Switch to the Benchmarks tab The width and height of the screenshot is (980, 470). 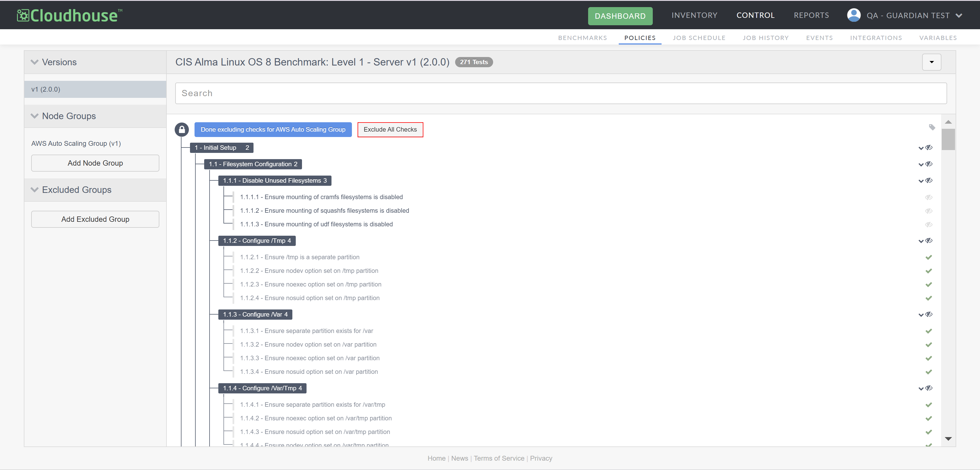tap(582, 38)
